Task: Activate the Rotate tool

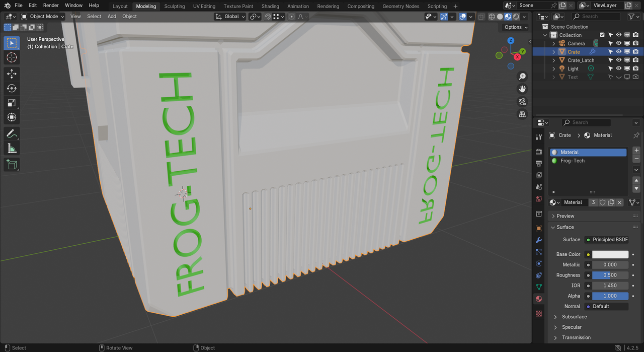Action: point(12,88)
